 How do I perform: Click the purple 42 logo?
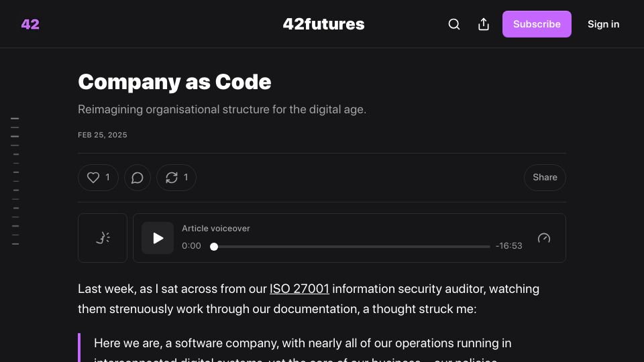click(x=30, y=24)
